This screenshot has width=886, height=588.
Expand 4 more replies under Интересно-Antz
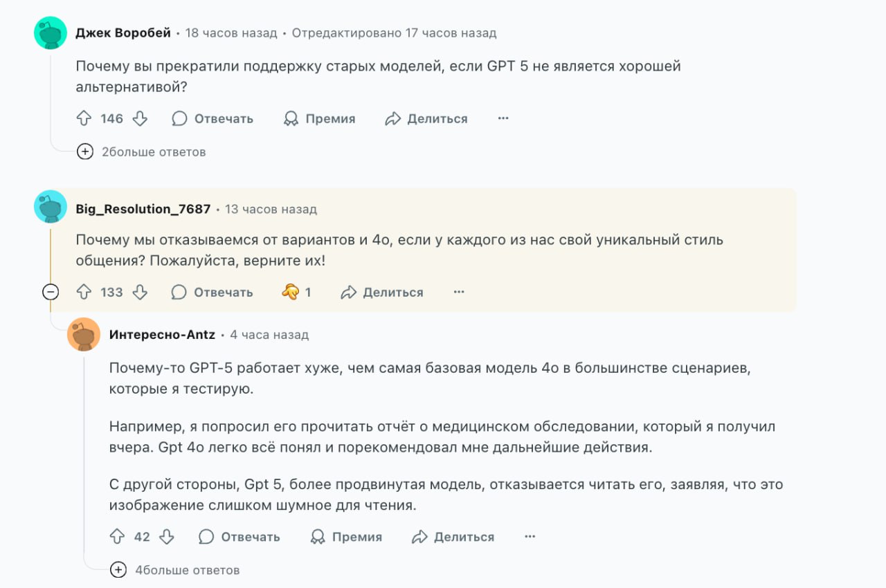(118, 571)
